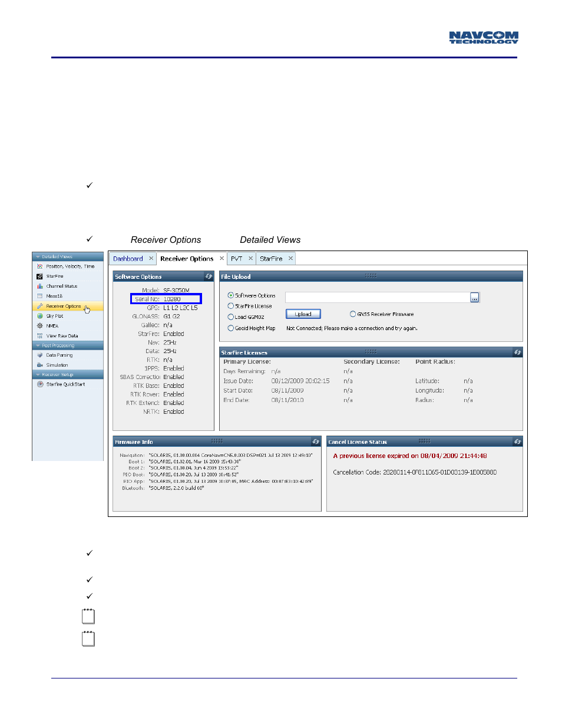Click the previous license expired message
This screenshot has width=562, height=728.
(410, 456)
